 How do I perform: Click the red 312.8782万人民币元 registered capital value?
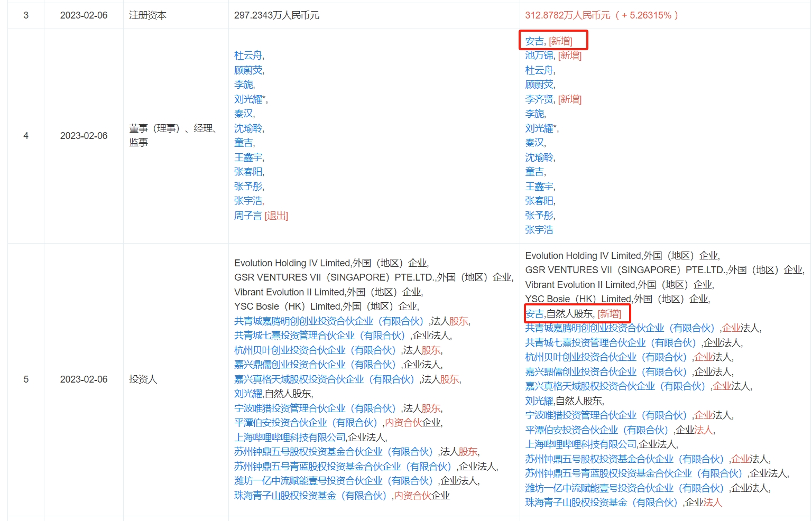click(567, 15)
